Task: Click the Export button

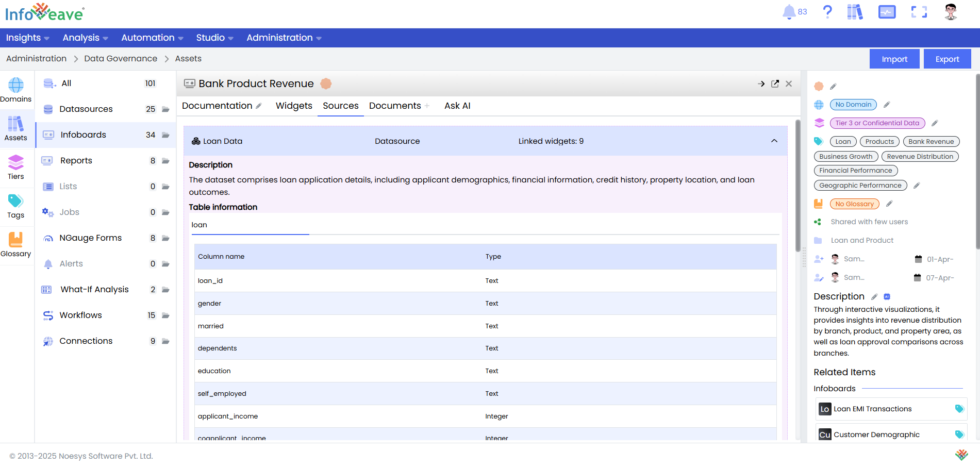Action: 948,59
